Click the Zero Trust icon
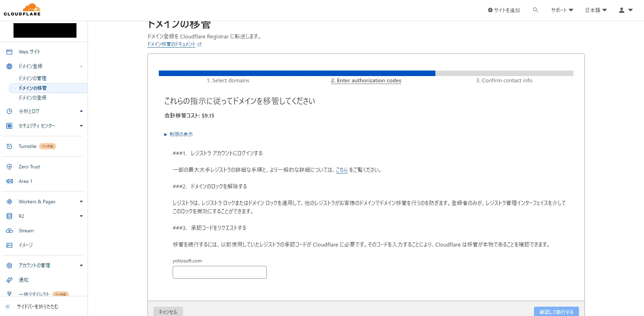Image resolution: width=644 pixels, height=316 pixels. pos(9,167)
